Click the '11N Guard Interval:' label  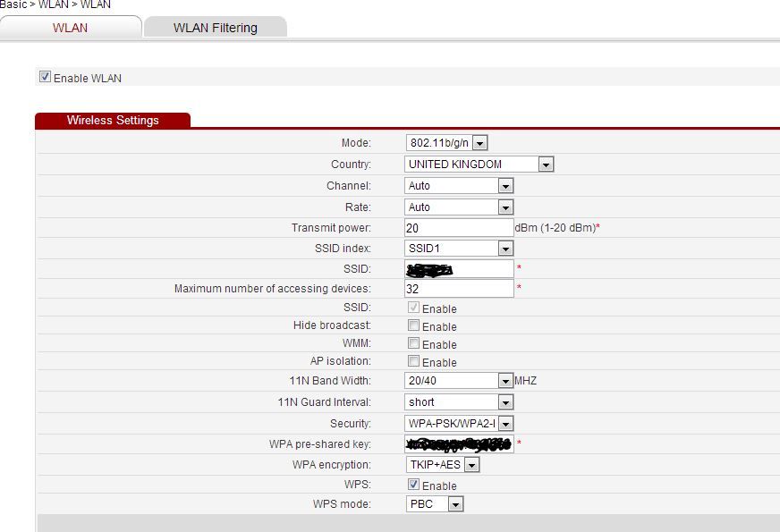click(325, 401)
